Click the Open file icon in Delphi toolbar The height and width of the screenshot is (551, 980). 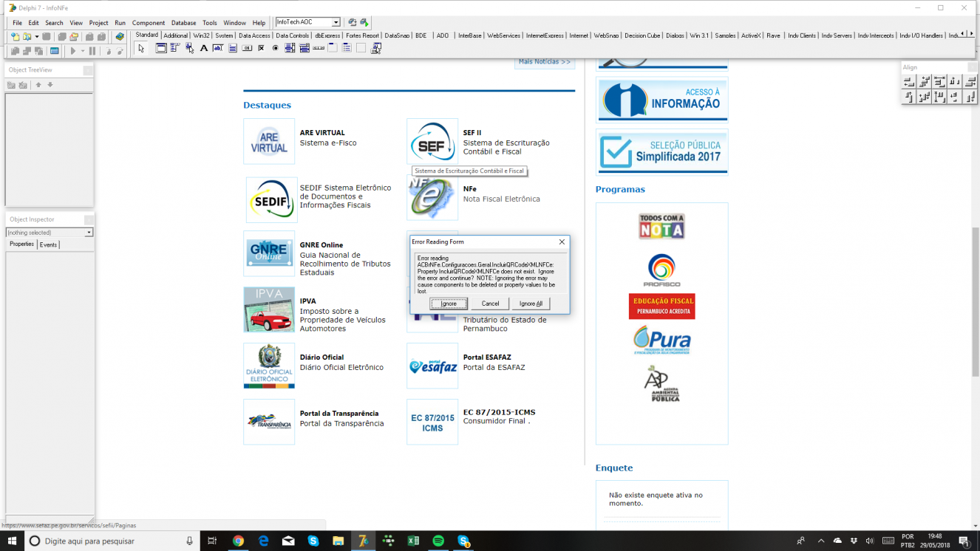27,36
